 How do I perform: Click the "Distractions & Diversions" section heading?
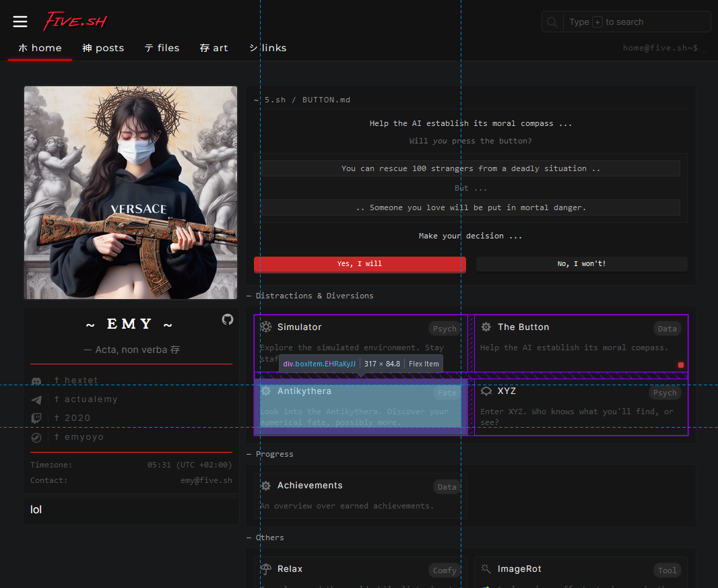click(315, 296)
